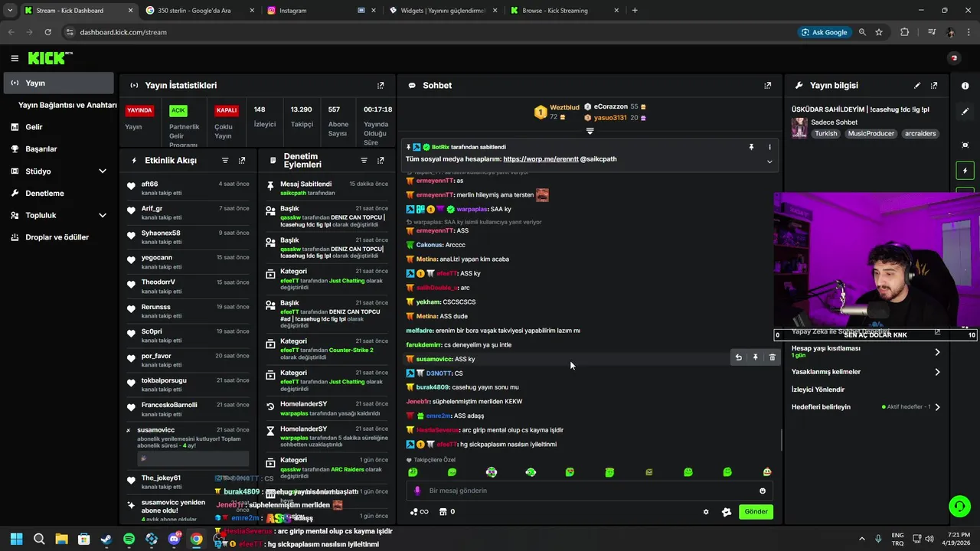The image size is (980, 551).
Task: Click the chat panel scrollbar
Action: [781, 440]
